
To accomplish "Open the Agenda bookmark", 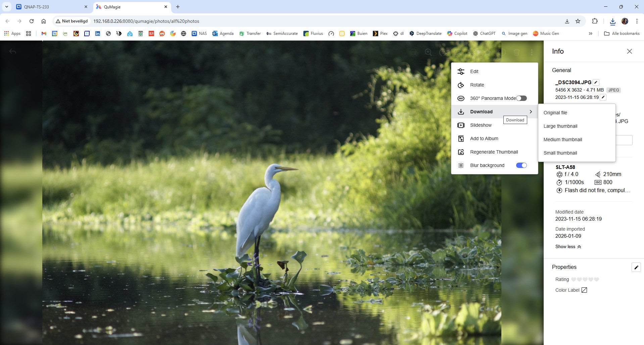I will pos(223,34).
